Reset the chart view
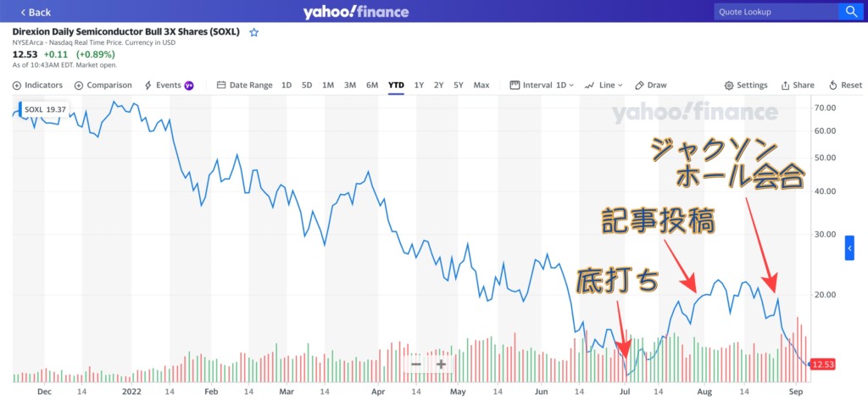The image size is (868, 400). [x=845, y=86]
